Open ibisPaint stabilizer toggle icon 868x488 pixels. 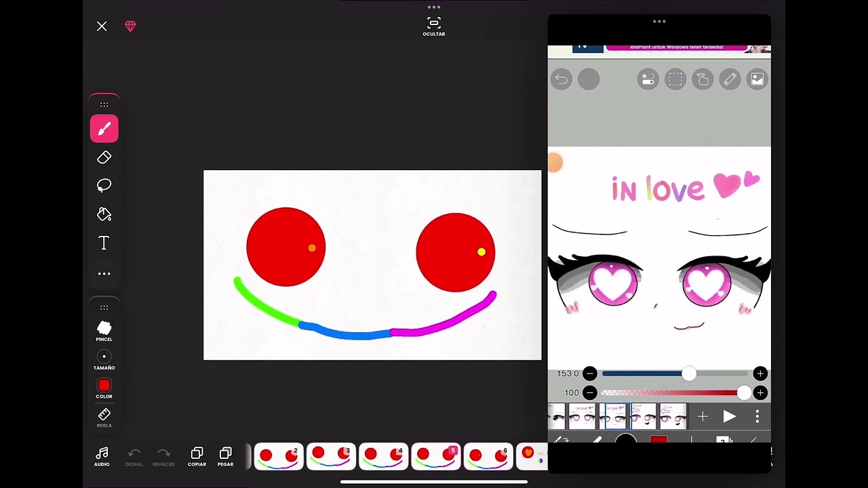pyautogui.click(x=648, y=79)
